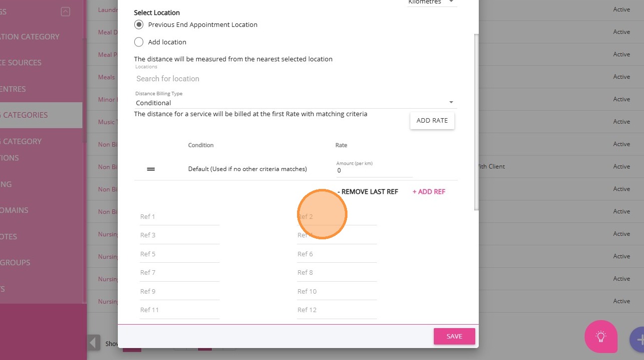The height and width of the screenshot is (360, 644).
Task: Click the ADD RATE button
Action: [432, 120]
